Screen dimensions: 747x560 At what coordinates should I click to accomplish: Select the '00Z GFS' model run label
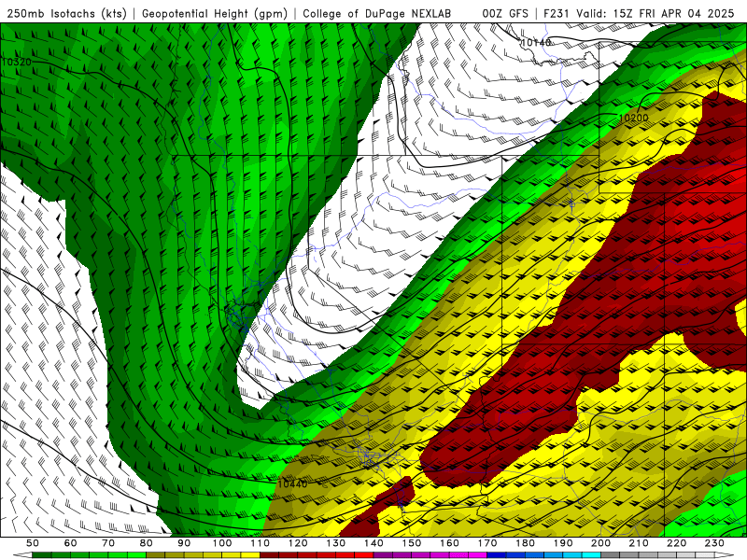[x=505, y=13]
